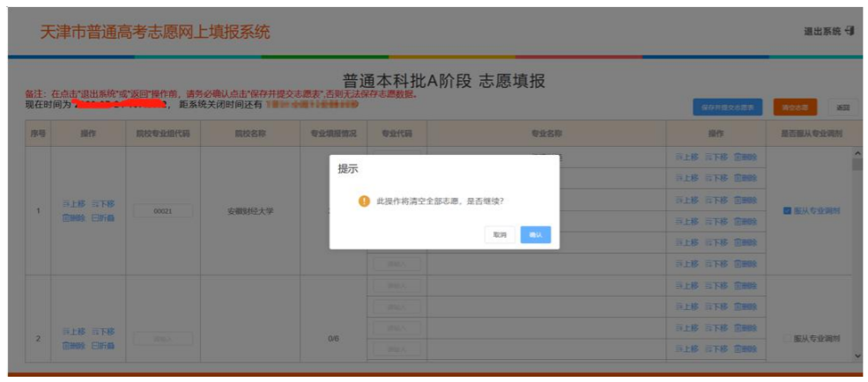Check 服从专业调剂 for entry 2
Viewport: 868px width, 382px height.
[787, 338]
